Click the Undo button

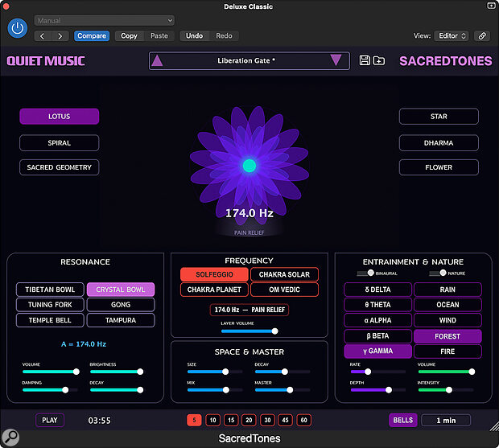coord(194,36)
